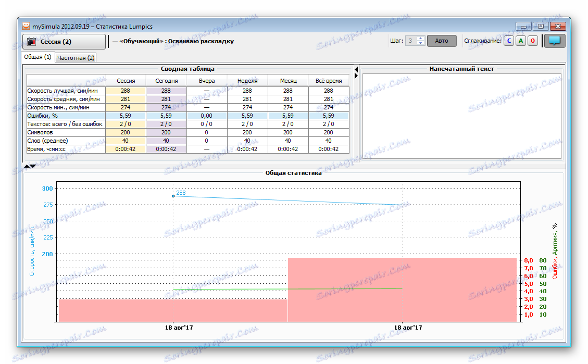Increase the Шаг step value
This screenshot has height=364, width=588.
(x=421, y=38)
